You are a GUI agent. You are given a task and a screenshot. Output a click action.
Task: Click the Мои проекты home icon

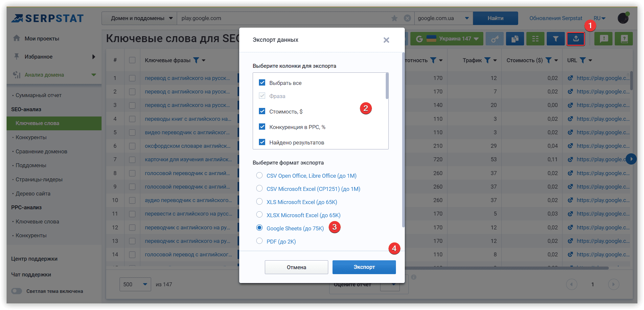click(x=17, y=38)
